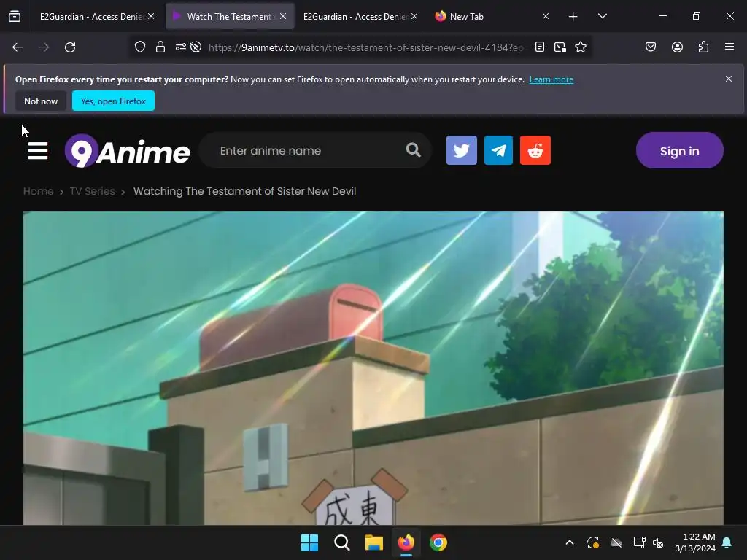Close the Watch The Testament tab
Image resolution: width=747 pixels, height=560 pixels.
[283, 16]
